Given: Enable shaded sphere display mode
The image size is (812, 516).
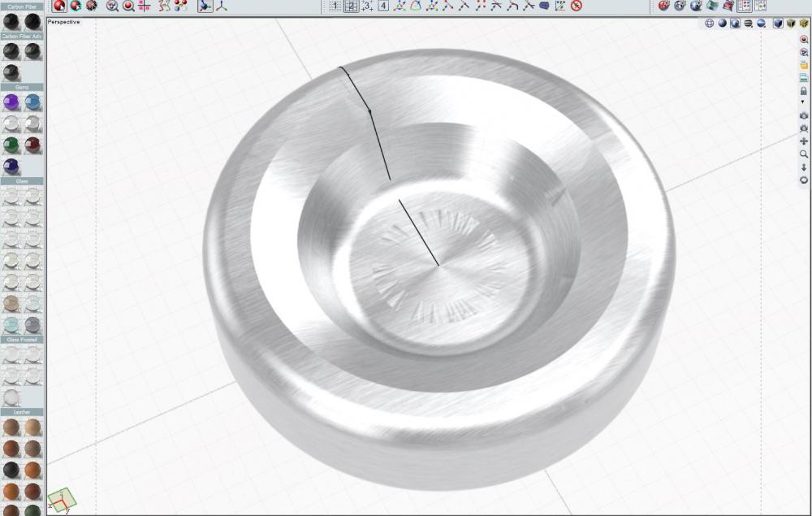Looking at the screenshot, I should click(x=723, y=24).
